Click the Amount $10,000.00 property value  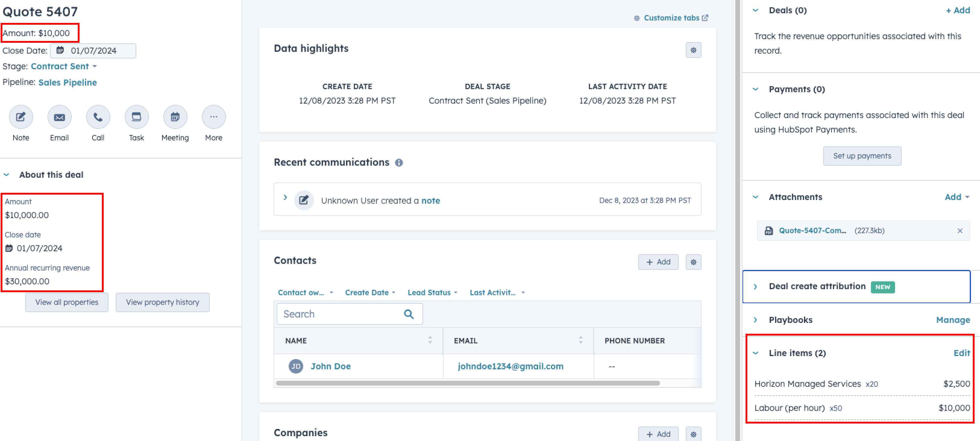coord(27,215)
